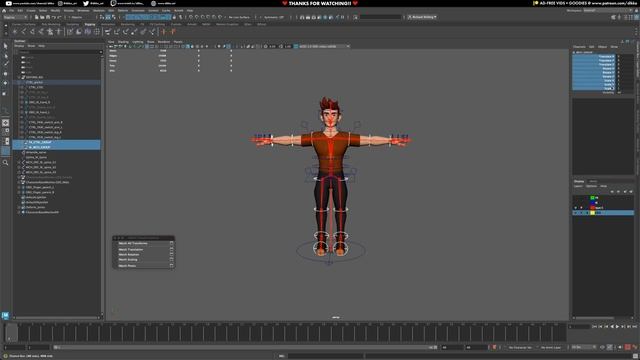640x360 pixels.
Task: Expand MCH_DRV_ik_spine_01 in Outliner
Action: coord(19,162)
